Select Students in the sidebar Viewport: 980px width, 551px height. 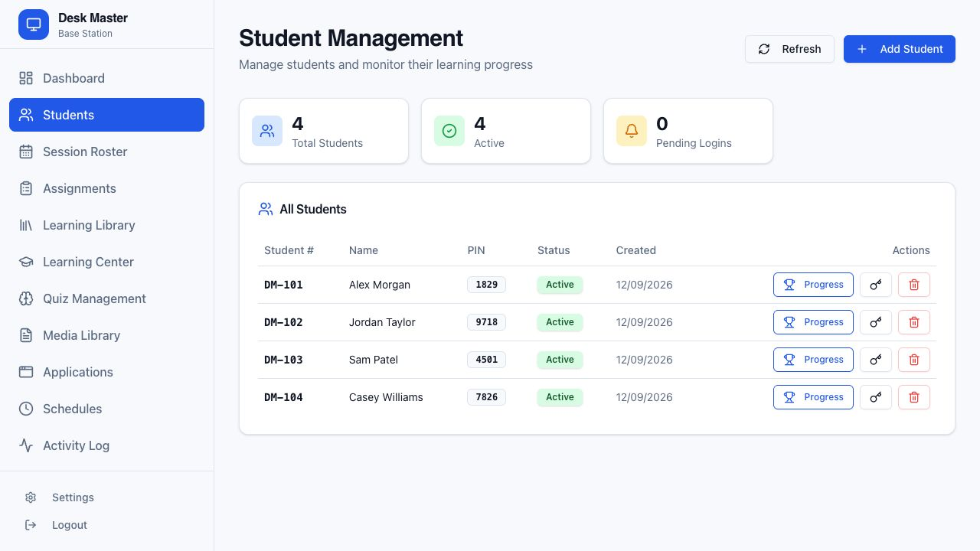point(106,115)
